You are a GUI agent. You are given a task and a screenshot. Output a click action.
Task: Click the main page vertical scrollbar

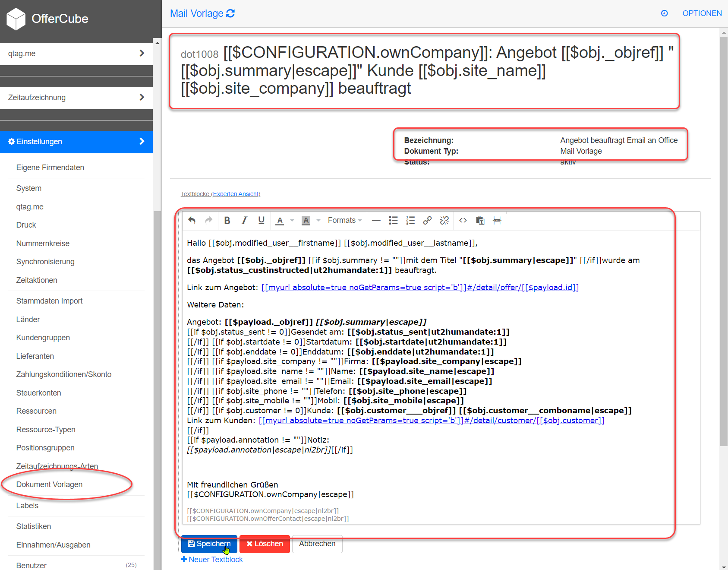(724, 242)
